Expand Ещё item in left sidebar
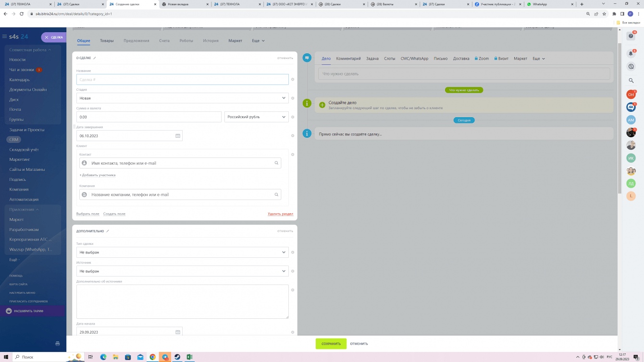Viewport: 644px width, 362px height. pos(14,259)
